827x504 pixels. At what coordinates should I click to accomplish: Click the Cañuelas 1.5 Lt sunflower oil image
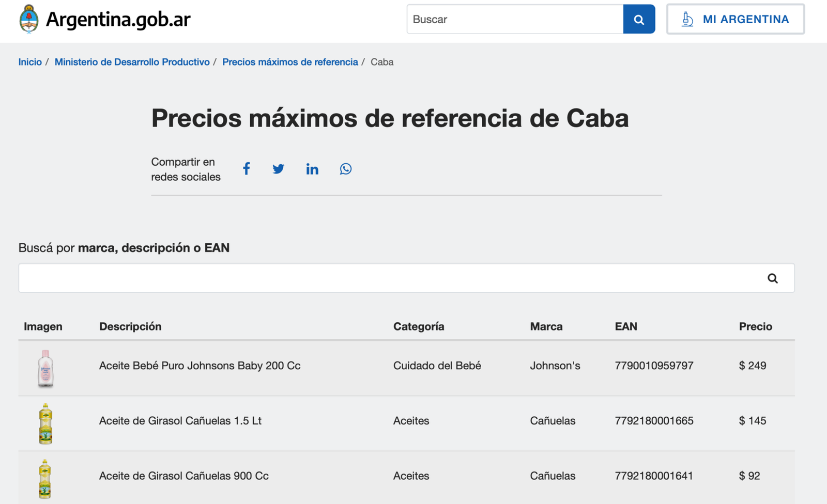(x=45, y=423)
